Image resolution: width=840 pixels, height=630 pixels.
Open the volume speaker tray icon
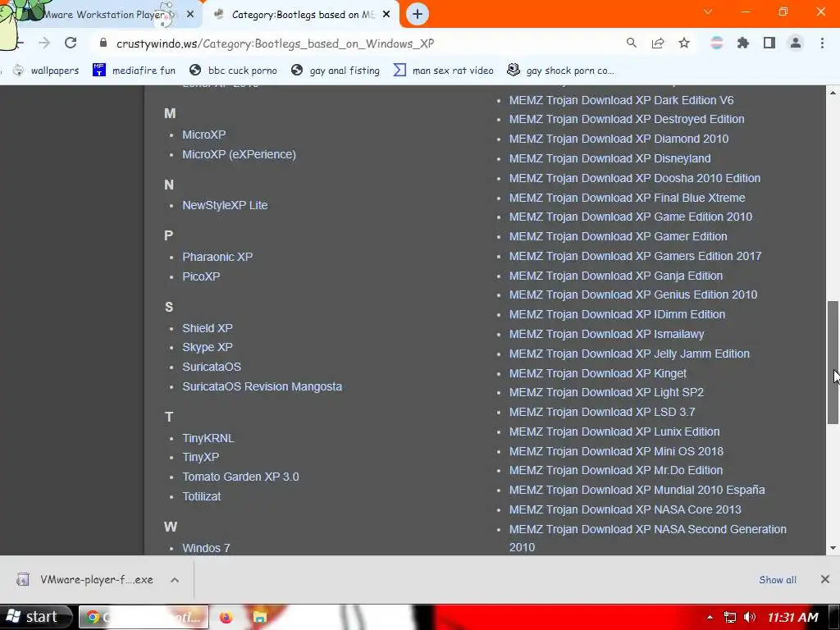[x=750, y=617]
